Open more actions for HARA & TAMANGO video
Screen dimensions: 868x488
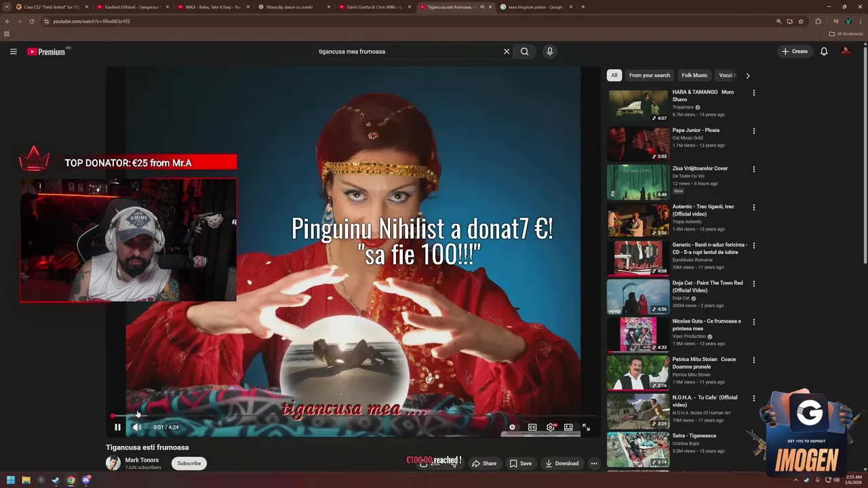(x=753, y=93)
